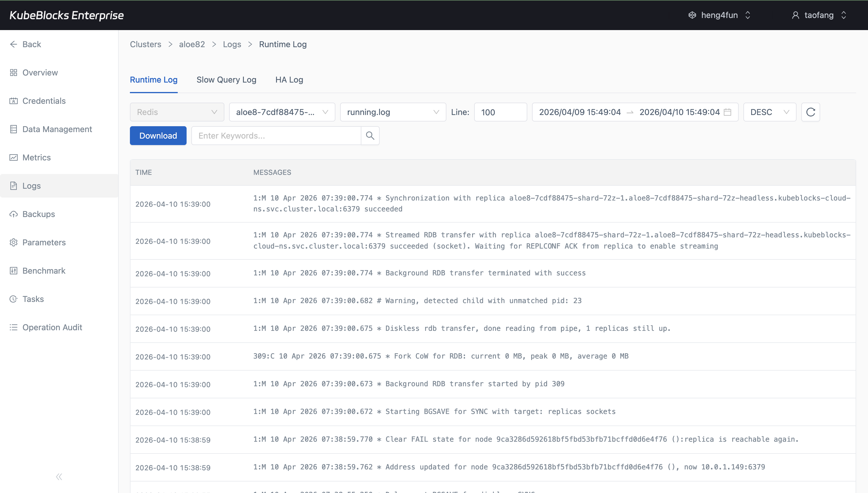The image size is (868, 493).
Task: Open the Parameters settings icon
Action: tap(14, 242)
